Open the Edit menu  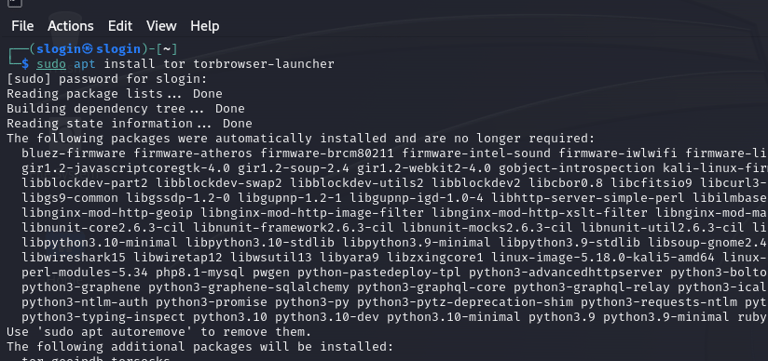[x=120, y=26]
